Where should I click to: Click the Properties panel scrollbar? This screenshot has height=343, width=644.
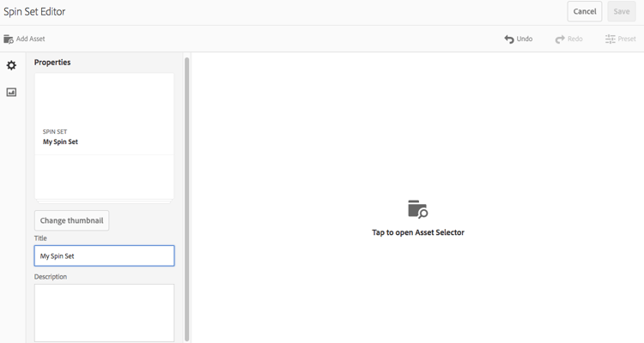187,199
